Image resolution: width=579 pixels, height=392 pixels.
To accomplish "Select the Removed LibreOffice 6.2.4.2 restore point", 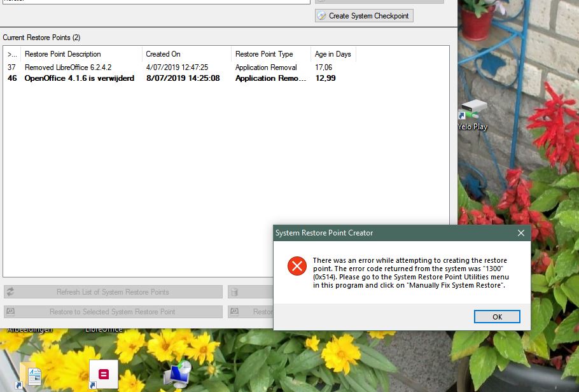I will pyautogui.click(x=68, y=67).
